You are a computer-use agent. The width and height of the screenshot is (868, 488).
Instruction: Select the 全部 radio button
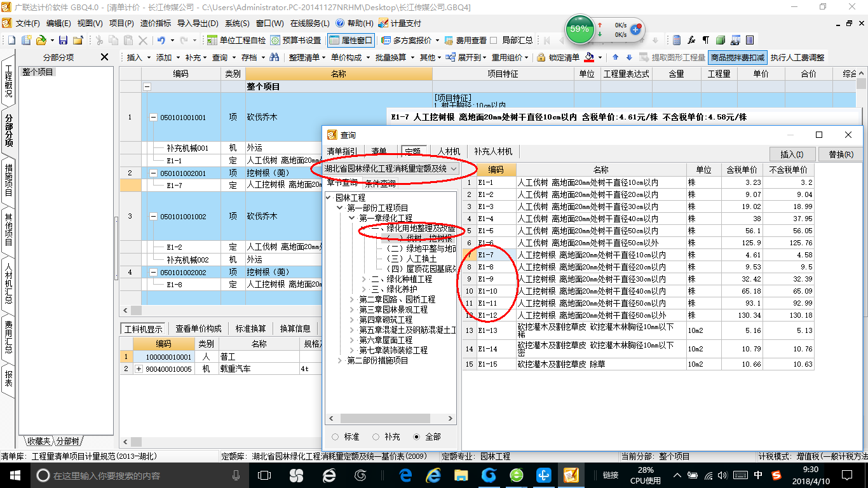(417, 437)
